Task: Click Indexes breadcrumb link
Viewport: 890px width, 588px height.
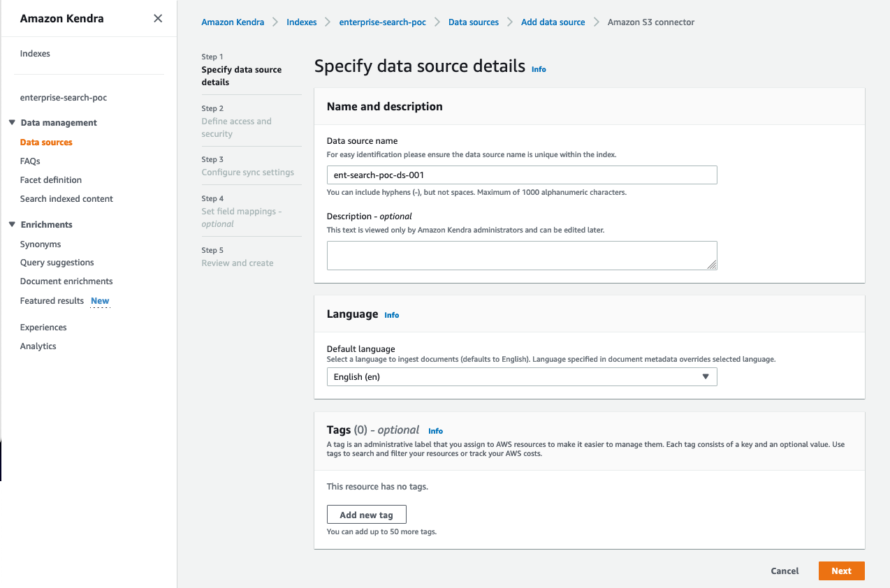Action: click(302, 22)
